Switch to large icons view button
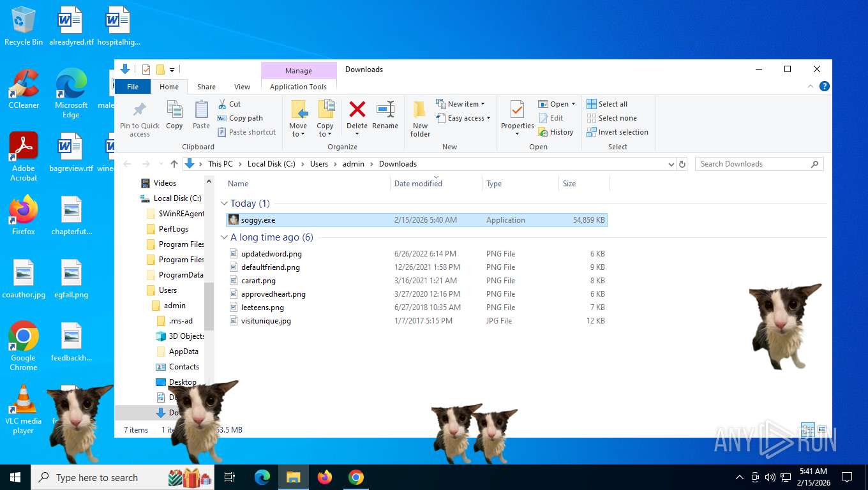Viewport: 868px width, 490px height. click(822, 429)
